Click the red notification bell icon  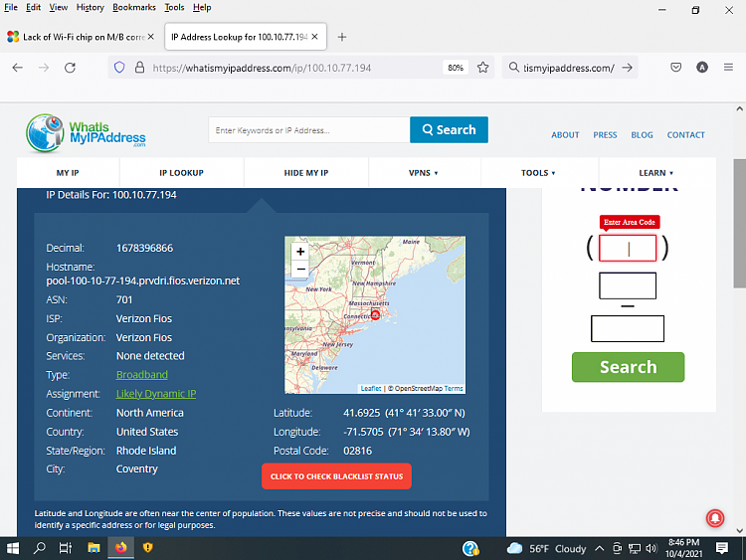pos(715,518)
